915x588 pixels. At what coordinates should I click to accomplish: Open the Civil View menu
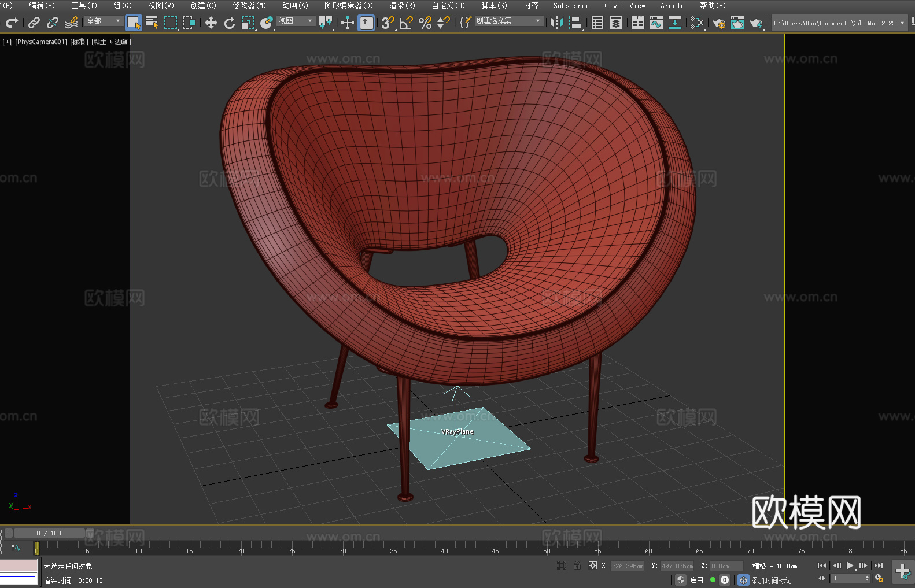(x=625, y=5)
